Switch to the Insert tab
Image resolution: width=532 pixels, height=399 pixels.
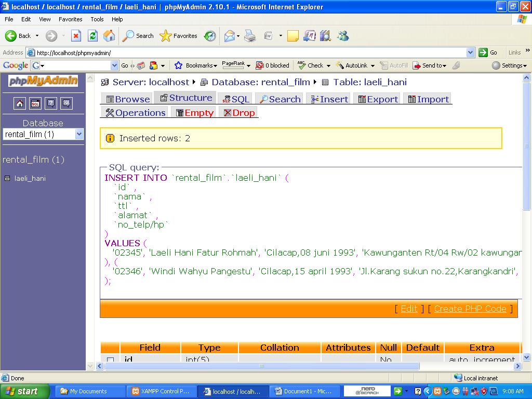click(329, 99)
